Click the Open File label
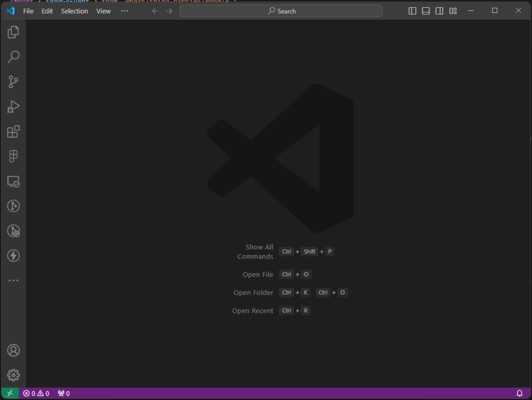This screenshot has width=532, height=400. click(x=258, y=274)
